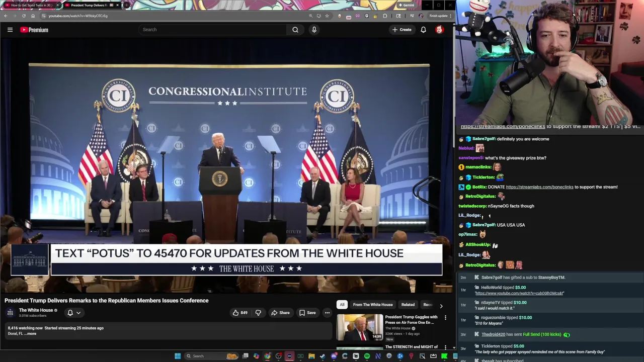
Task: Open the Windows Start menu
Action: (x=178, y=356)
